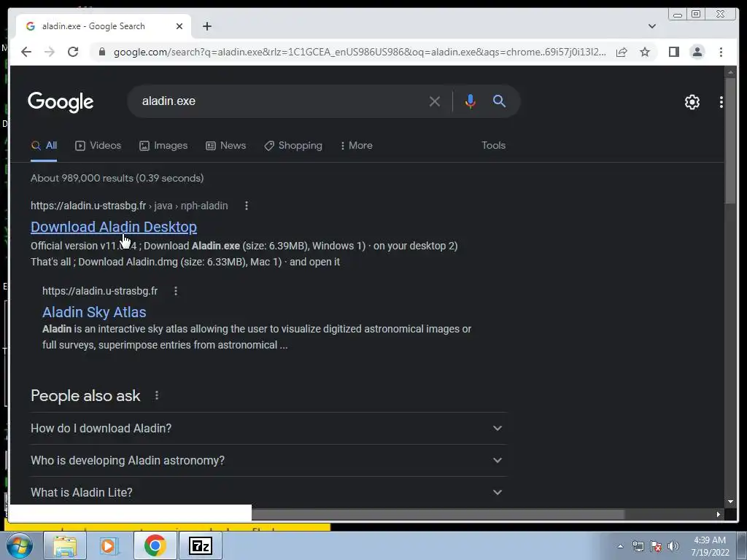Click the horizontal scrollbar thumb
The height and width of the screenshot is (560, 747).
[x=438, y=514]
